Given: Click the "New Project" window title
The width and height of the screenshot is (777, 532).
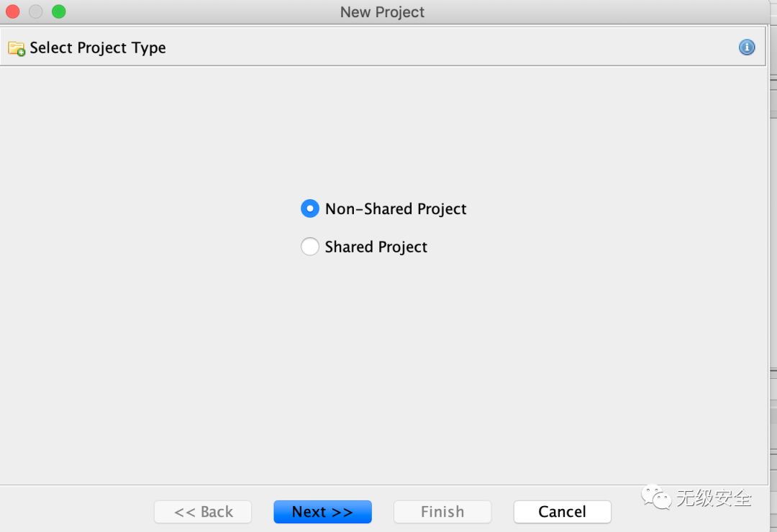Looking at the screenshot, I should [x=382, y=12].
